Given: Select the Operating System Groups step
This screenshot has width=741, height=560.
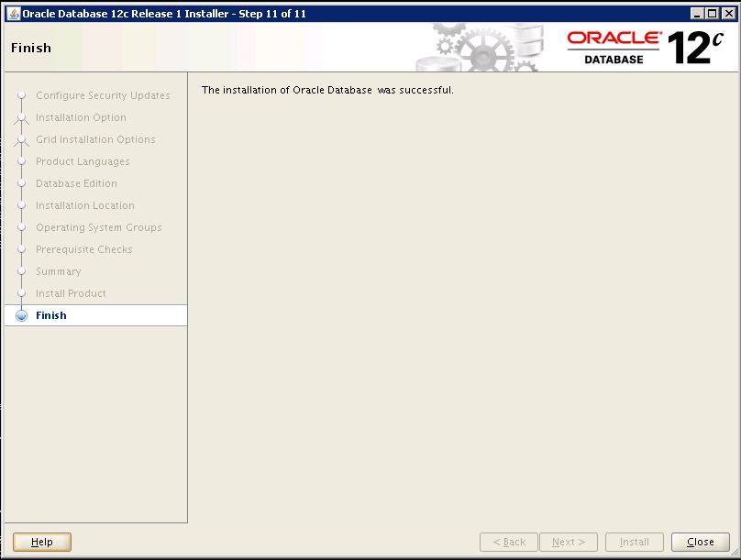Looking at the screenshot, I should pos(99,227).
